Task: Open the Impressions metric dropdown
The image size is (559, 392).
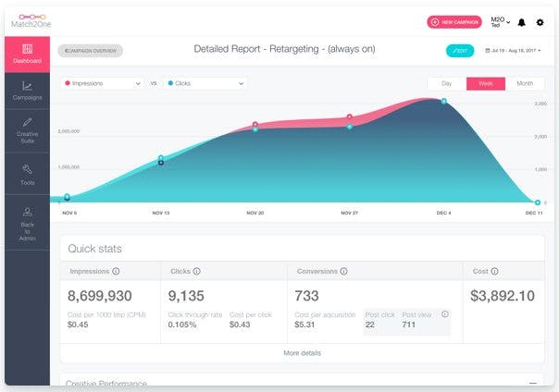Action: pos(102,83)
